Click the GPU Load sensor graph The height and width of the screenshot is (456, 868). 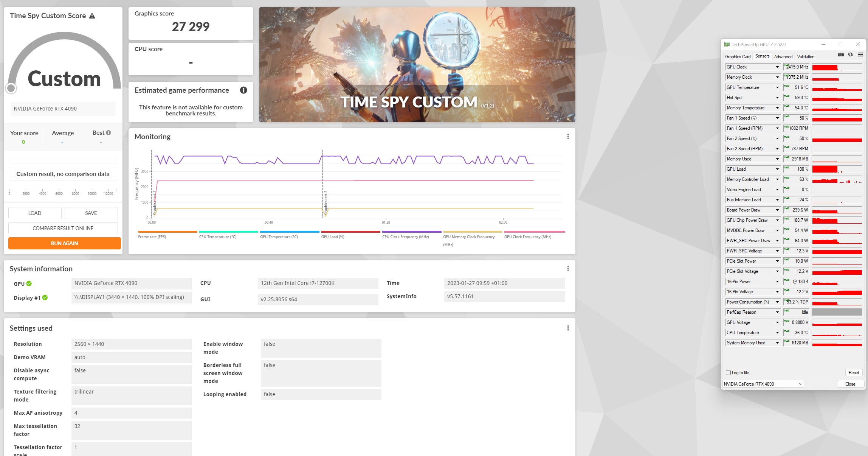tap(837, 169)
